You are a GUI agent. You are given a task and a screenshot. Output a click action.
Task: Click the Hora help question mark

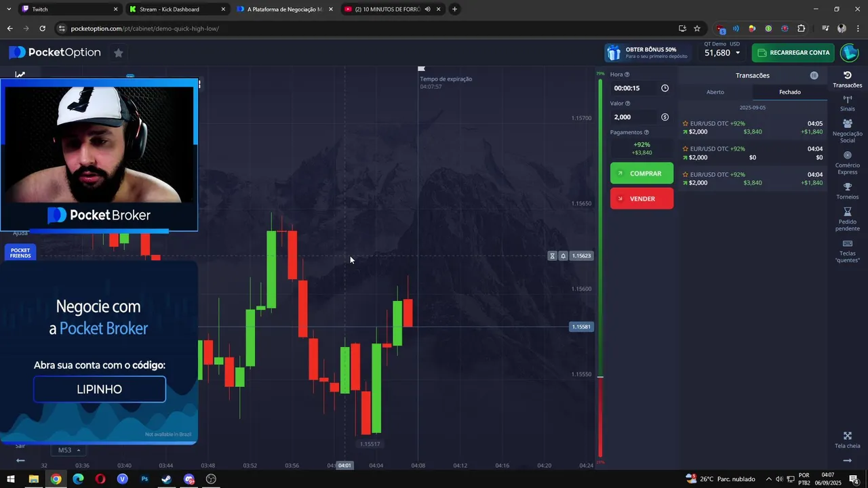point(627,75)
